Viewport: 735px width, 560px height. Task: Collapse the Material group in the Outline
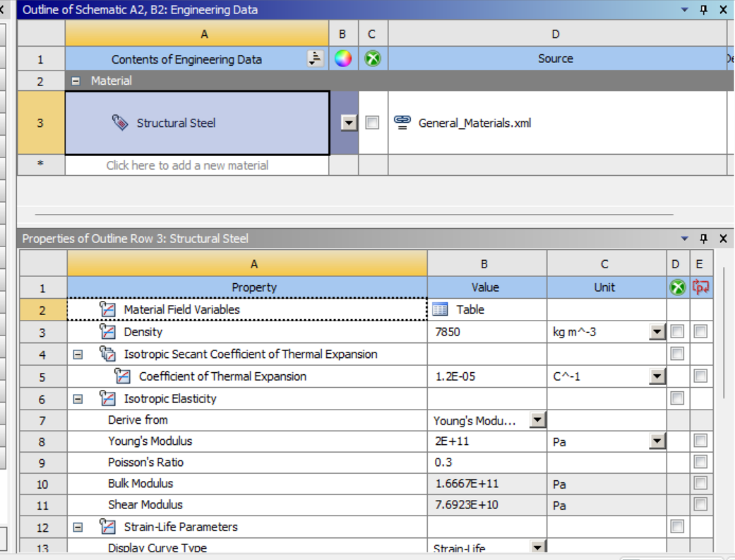pyautogui.click(x=76, y=81)
